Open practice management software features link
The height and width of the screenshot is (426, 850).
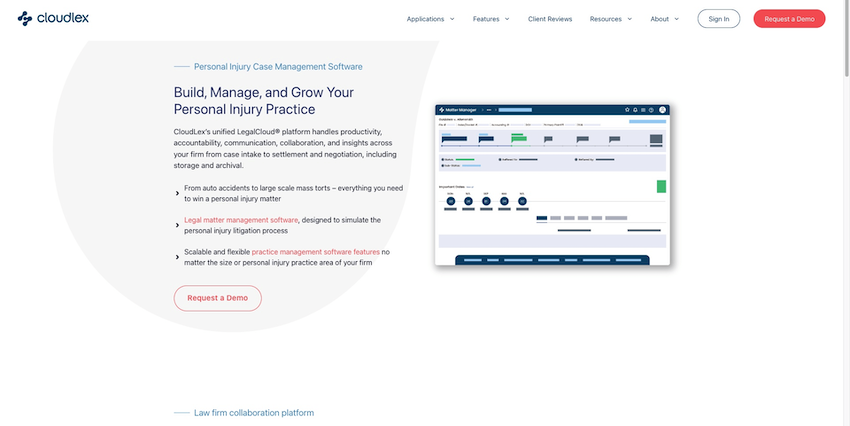315,252
